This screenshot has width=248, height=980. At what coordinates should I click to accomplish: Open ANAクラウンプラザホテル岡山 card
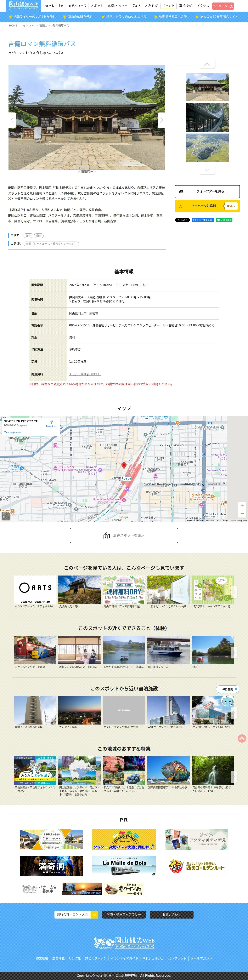click(168, 713)
